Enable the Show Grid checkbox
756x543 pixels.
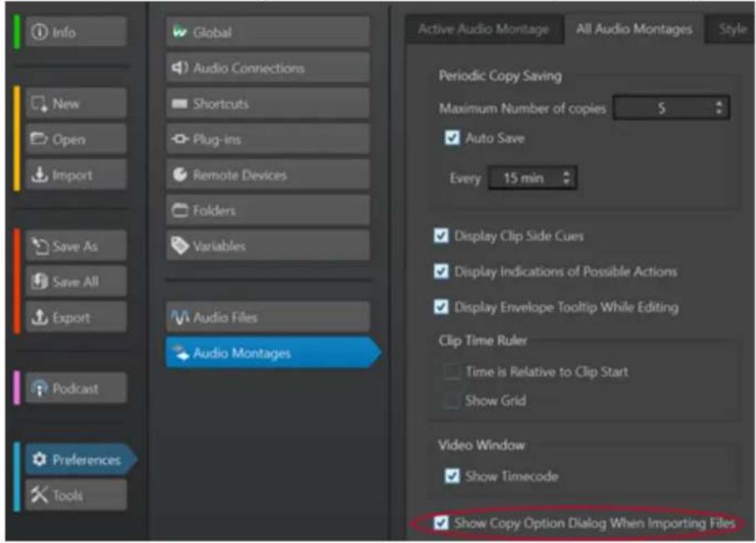point(452,400)
